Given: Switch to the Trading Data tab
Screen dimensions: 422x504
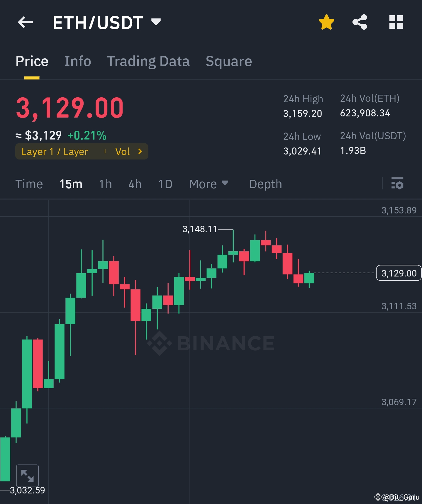Looking at the screenshot, I should (x=148, y=61).
